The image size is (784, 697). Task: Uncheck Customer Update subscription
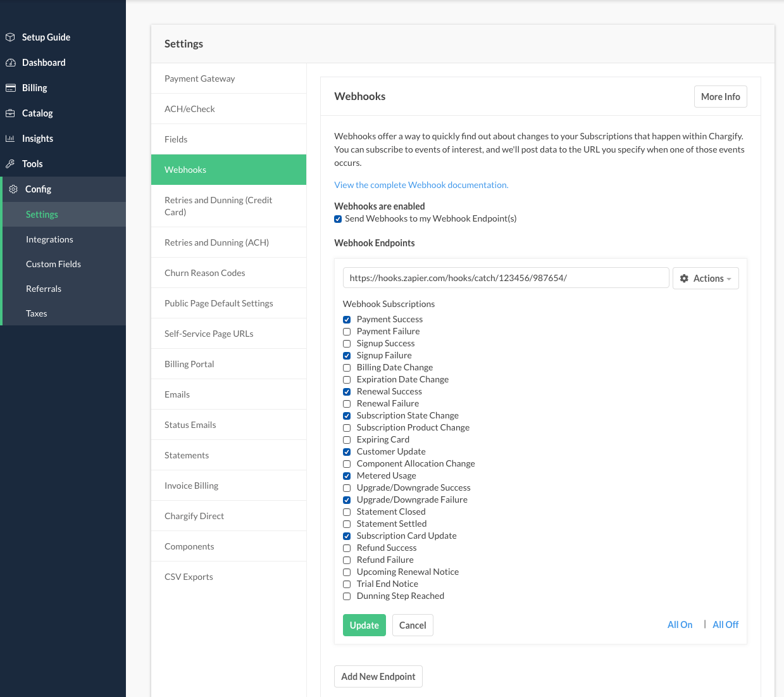coord(347,452)
